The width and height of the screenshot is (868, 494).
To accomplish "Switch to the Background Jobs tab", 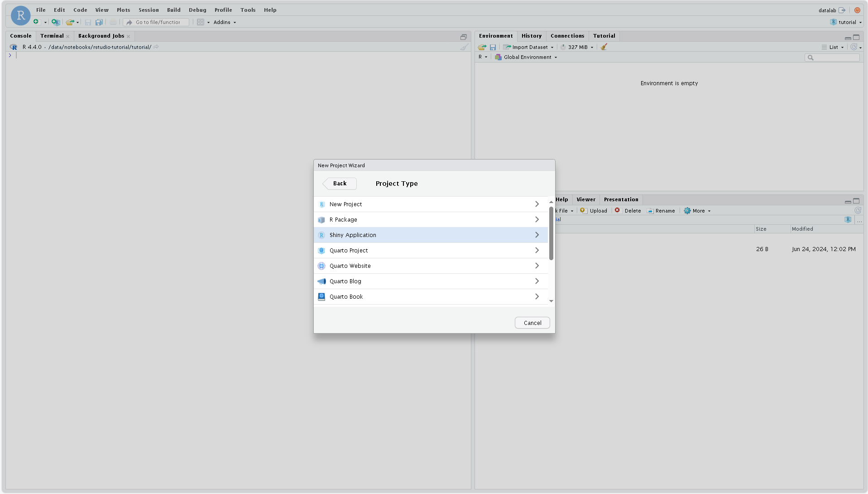I will 101,36.
